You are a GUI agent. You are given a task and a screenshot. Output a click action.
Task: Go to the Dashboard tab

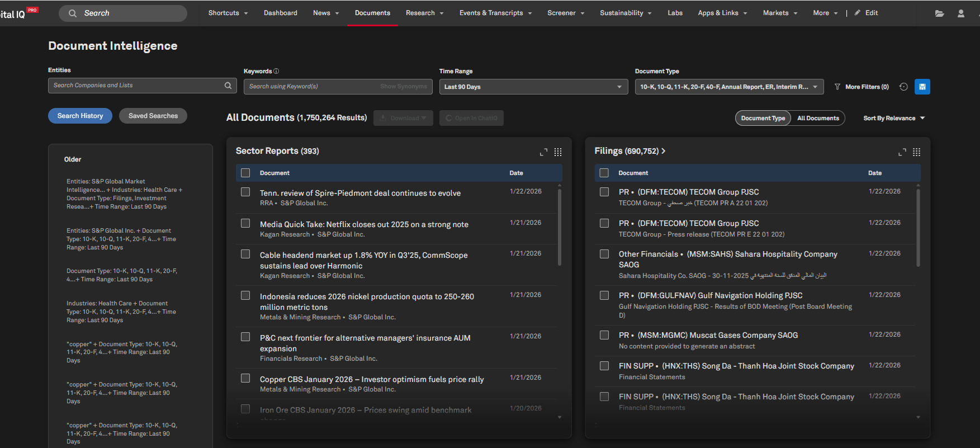point(280,13)
